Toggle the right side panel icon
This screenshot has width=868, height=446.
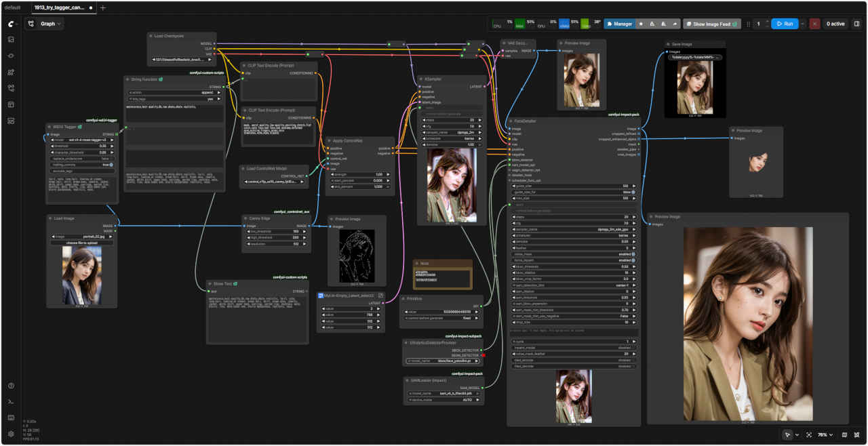856,24
